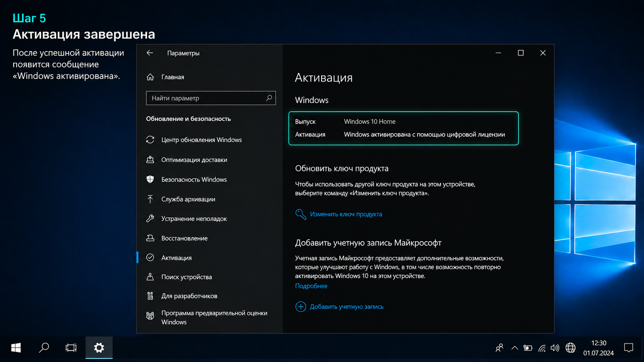Click the shield icon for Windows security
Screen dimensions: 644x362
click(150, 179)
